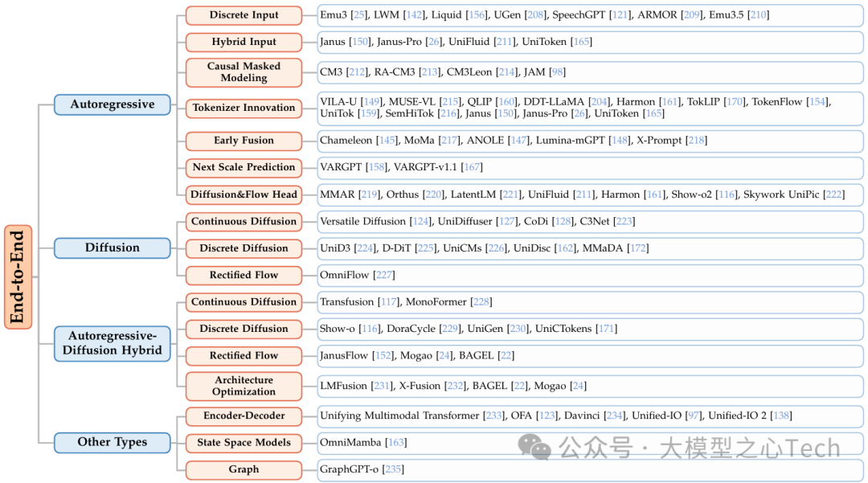
Task: Click the text "LatentLM"
Action: point(474,194)
